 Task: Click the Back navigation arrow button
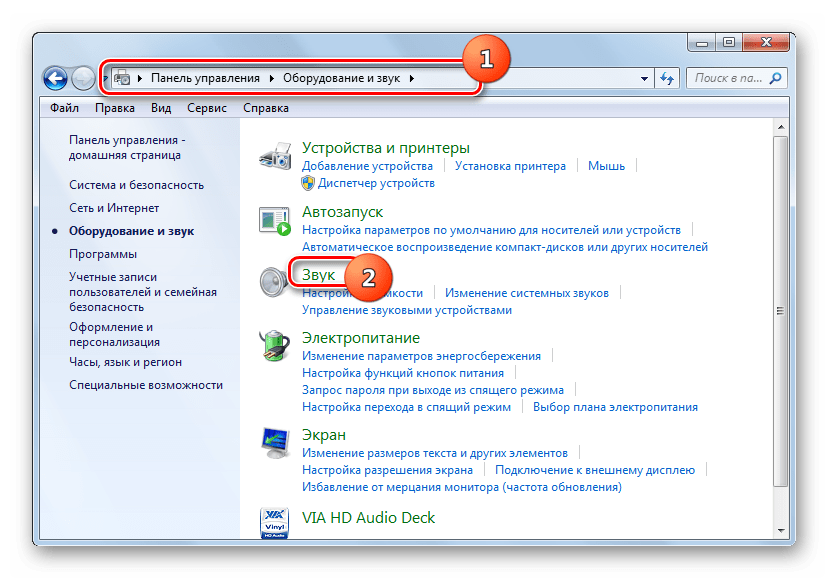(55, 78)
